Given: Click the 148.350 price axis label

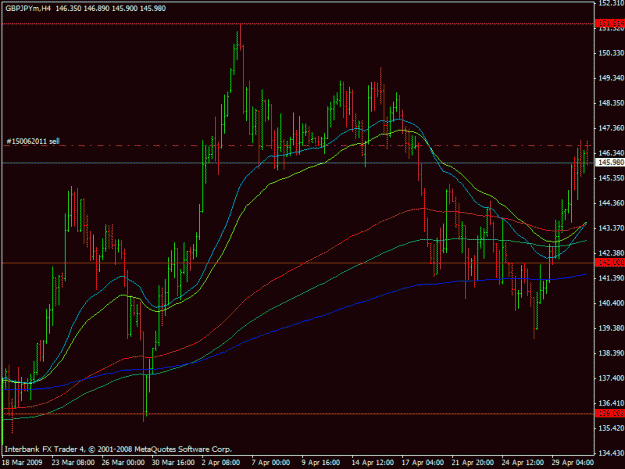Looking at the screenshot, I should point(611,103).
